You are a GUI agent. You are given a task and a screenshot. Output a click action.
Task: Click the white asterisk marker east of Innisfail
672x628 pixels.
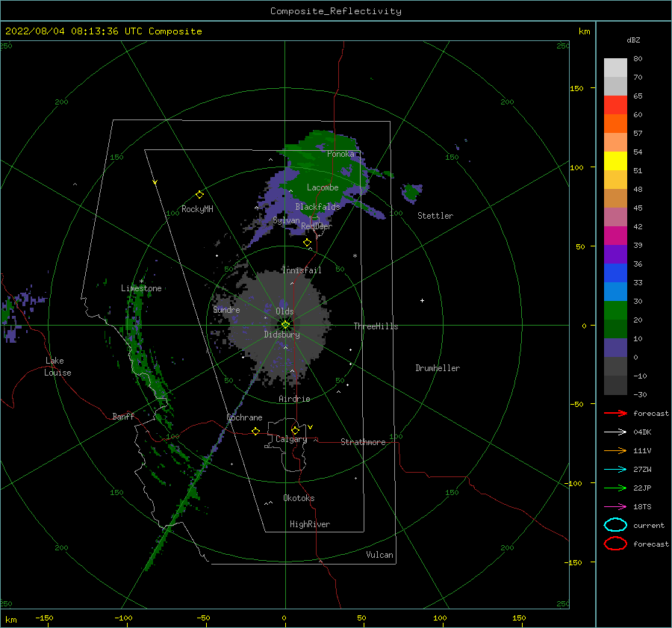coord(355,256)
